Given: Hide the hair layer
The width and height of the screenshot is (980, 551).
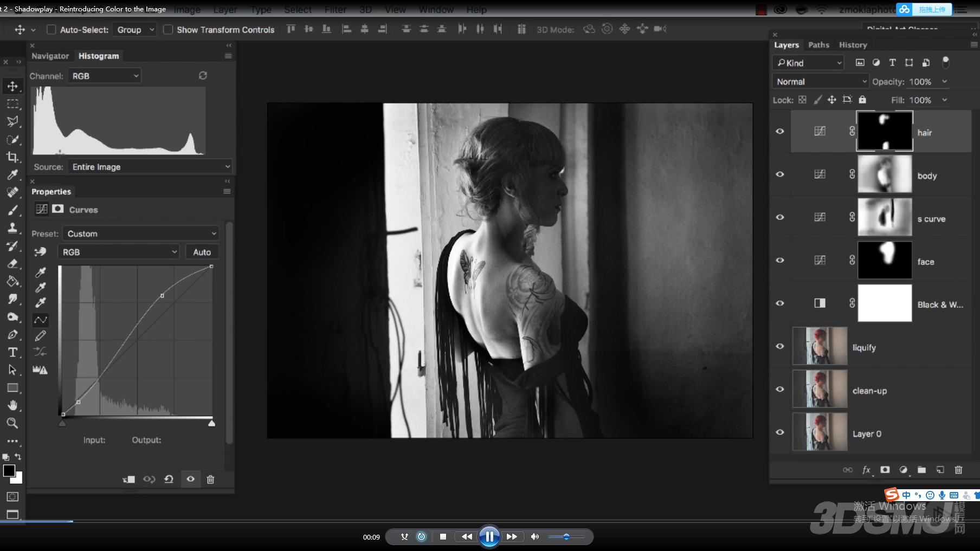Looking at the screenshot, I should [780, 131].
